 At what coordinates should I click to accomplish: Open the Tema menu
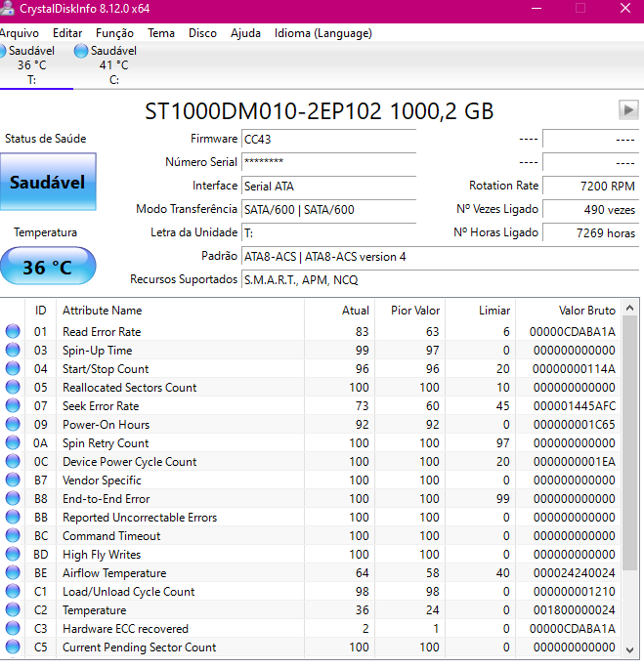(161, 33)
